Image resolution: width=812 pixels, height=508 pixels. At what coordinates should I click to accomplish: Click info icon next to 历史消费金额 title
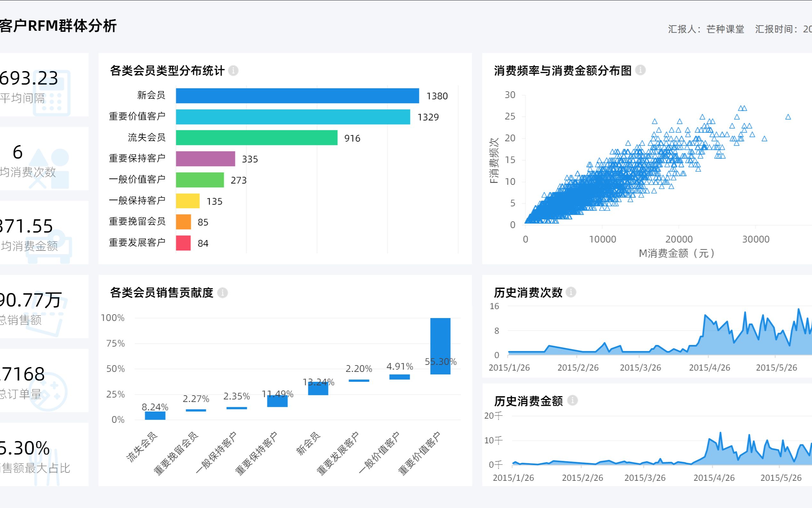[x=572, y=400]
